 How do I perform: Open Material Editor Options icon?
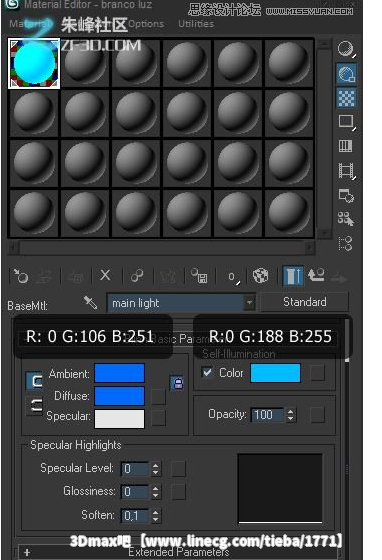tap(346, 195)
